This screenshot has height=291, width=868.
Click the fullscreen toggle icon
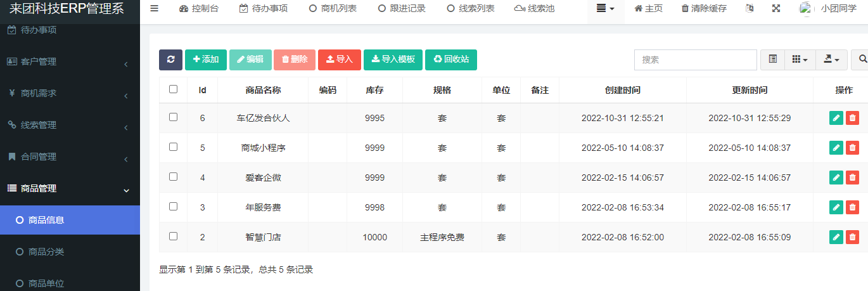coord(776,9)
